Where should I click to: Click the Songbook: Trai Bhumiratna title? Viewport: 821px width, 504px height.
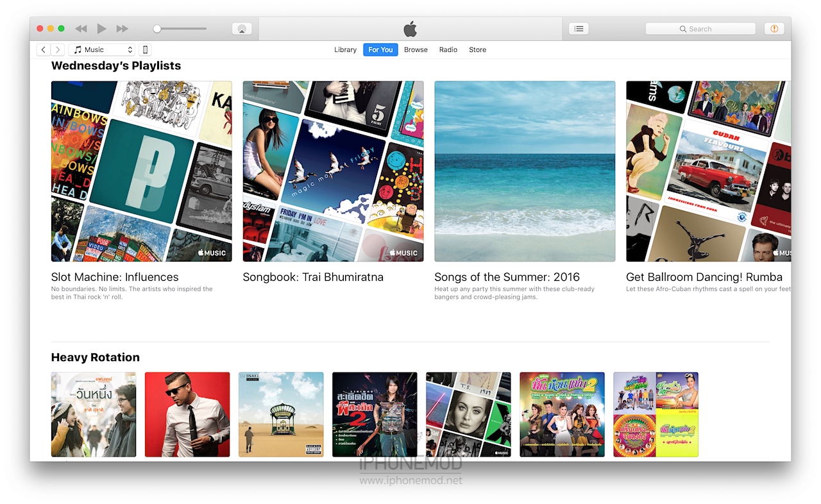click(x=313, y=277)
